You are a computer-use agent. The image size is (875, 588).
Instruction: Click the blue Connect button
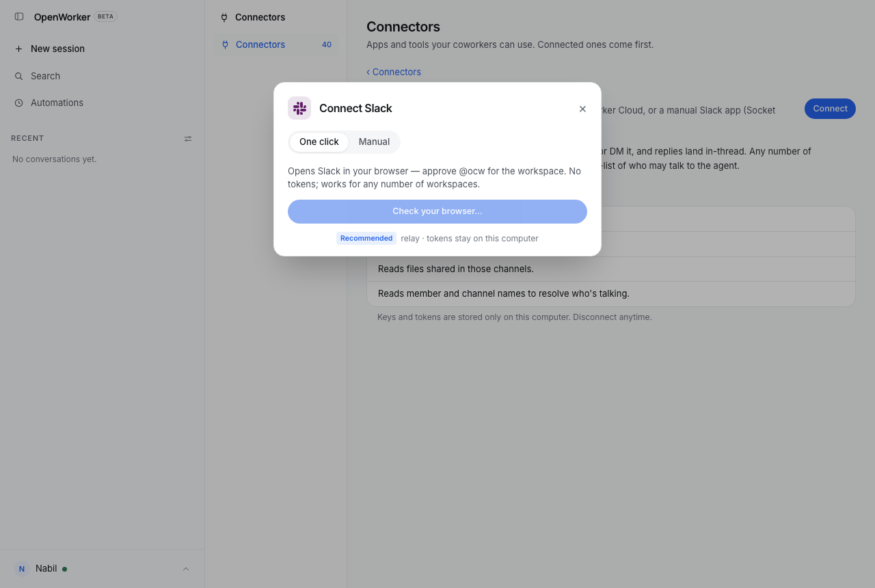coord(830,109)
